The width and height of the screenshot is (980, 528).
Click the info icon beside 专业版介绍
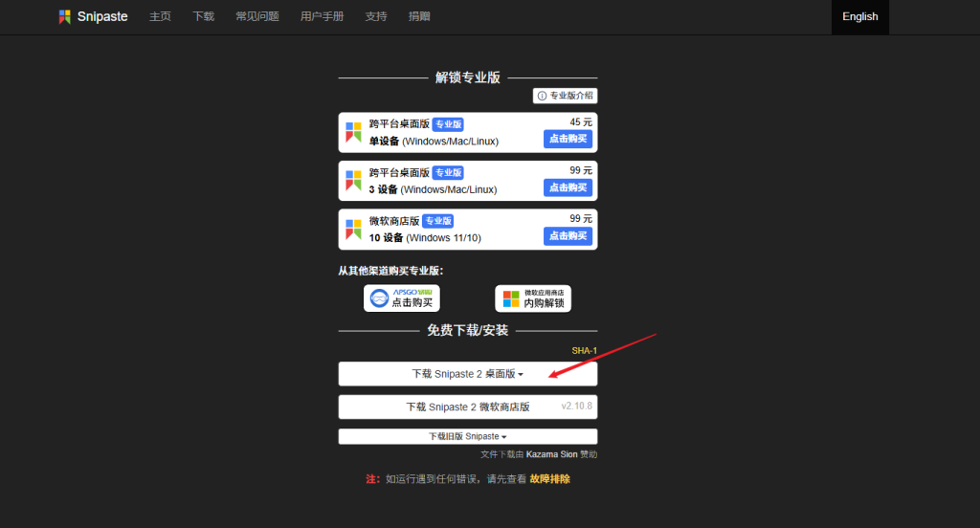click(x=542, y=96)
